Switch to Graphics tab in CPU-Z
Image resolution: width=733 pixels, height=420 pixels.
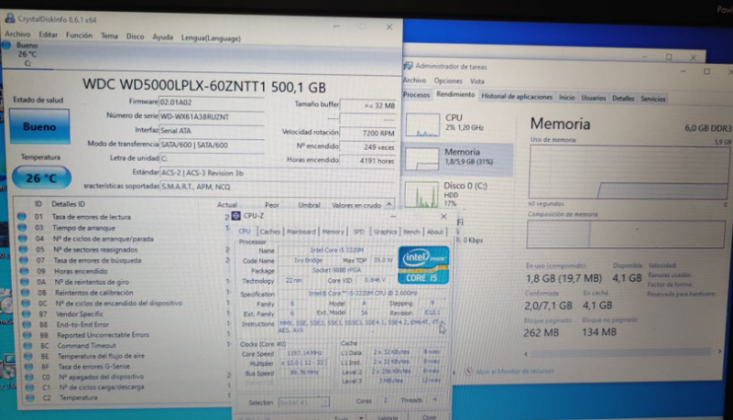point(385,232)
